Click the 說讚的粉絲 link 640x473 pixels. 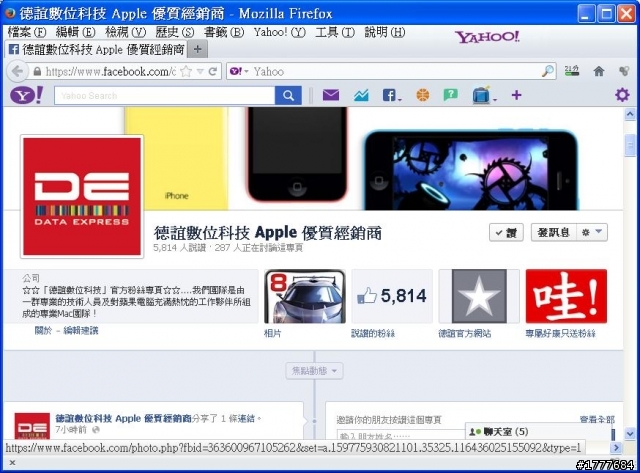(373, 333)
